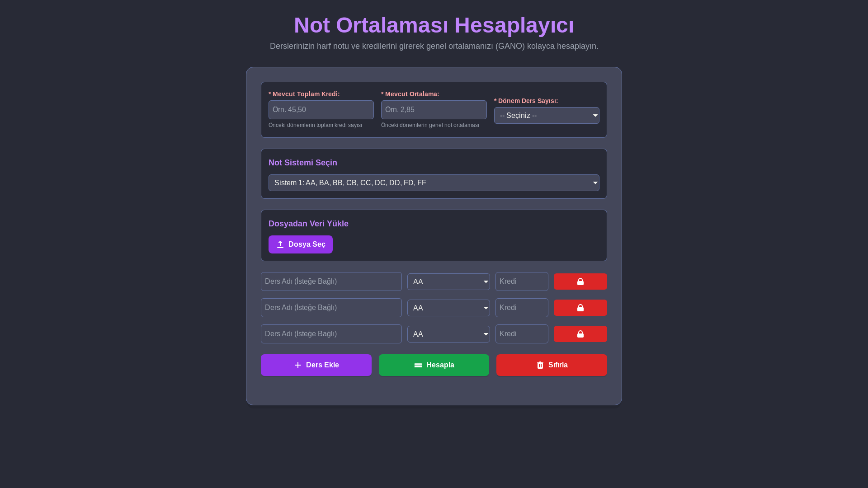
Task: Click hint text 'Önceki dönemlerin toplam kredi sayısı'
Action: [x=315, y=125]
